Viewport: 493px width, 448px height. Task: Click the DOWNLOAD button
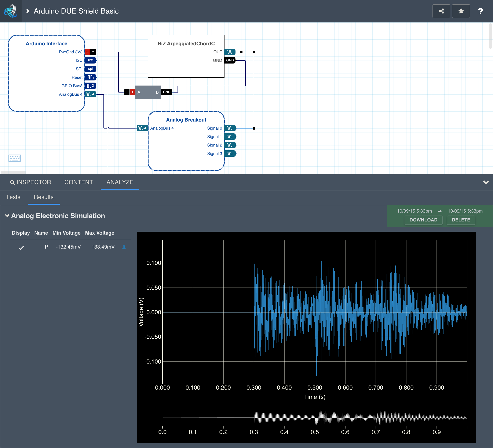pos(423,220)
